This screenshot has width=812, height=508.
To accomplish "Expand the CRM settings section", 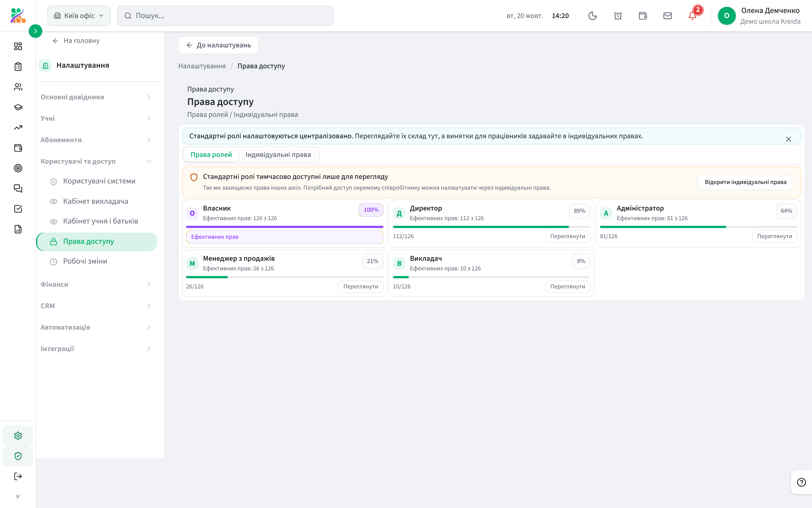I will (x=96, y=306).
